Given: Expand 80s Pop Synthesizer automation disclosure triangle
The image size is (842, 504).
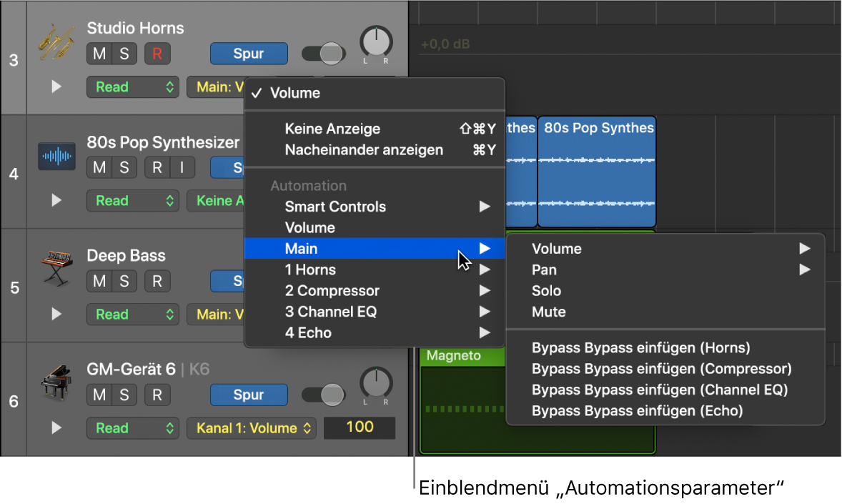Looking at the screenshot, I should coord(56,200).
